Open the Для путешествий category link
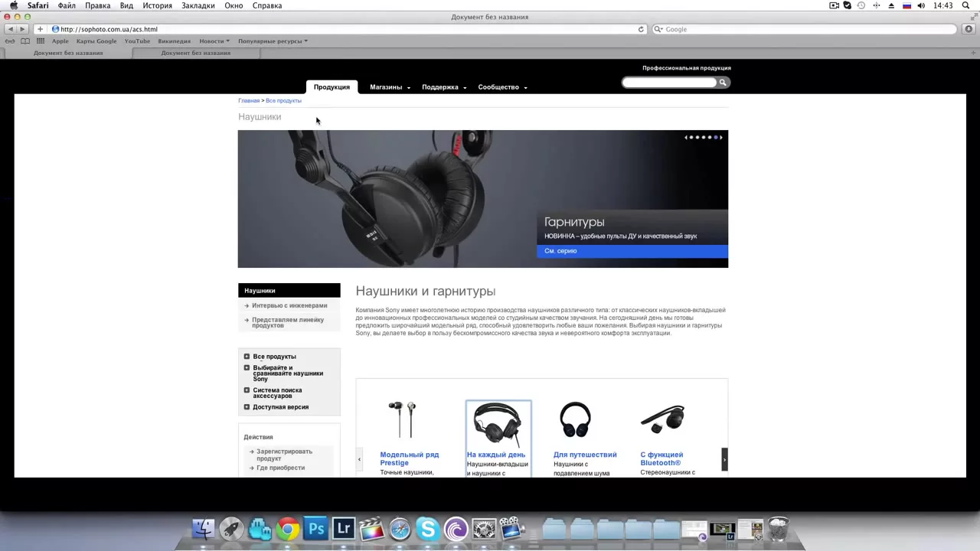The image size is (980, 551). 585,455
